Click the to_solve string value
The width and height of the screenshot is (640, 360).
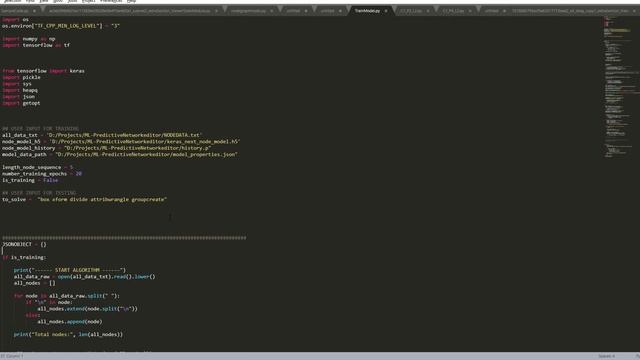(x=102, y=200)
